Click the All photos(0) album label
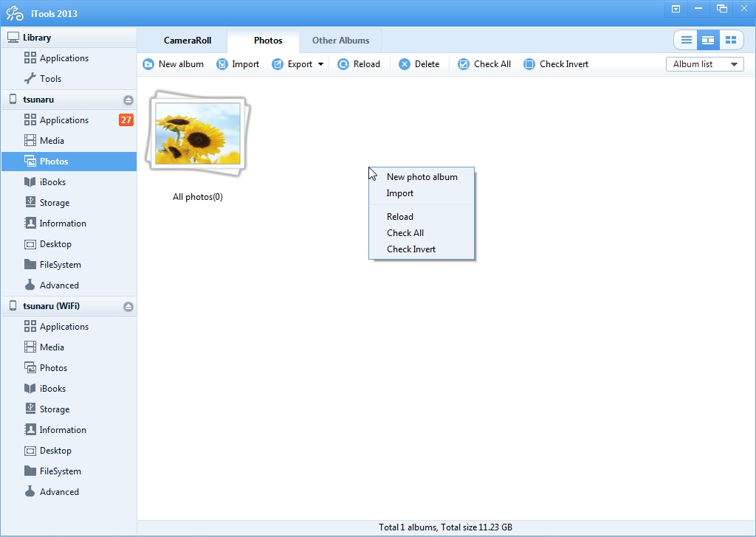 click(198, 196)
